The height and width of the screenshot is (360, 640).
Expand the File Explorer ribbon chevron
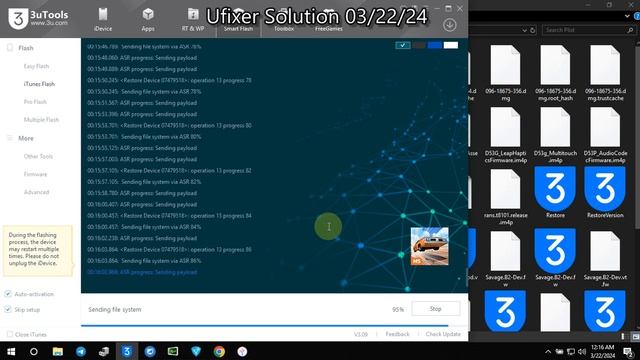pyautogui.click(x=627, y=16)
